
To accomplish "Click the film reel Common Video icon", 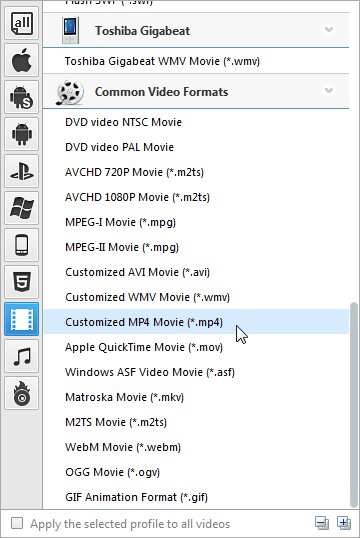I will [70, 92].
